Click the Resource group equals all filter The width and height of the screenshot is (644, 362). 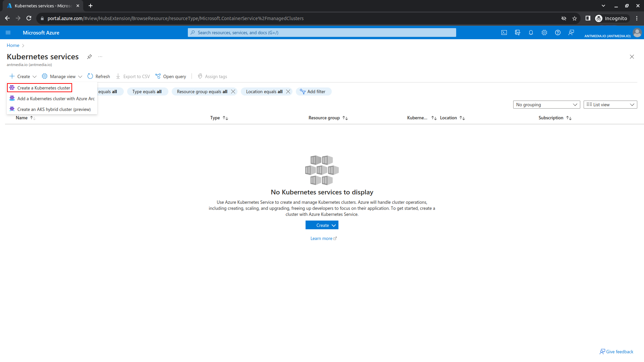[202, 92]
